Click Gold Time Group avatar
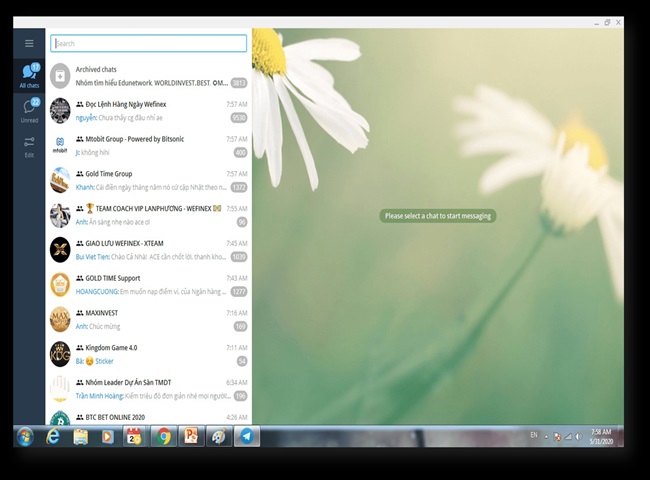This screenshot has width=650, height=480. tap(60, 180)
